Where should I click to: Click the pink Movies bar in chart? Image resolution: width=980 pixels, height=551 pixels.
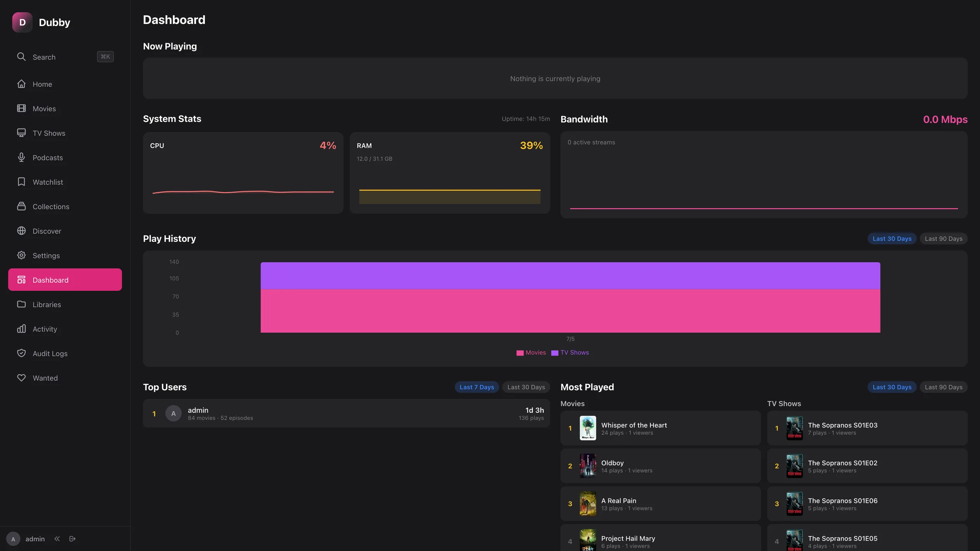coord(570,311)
